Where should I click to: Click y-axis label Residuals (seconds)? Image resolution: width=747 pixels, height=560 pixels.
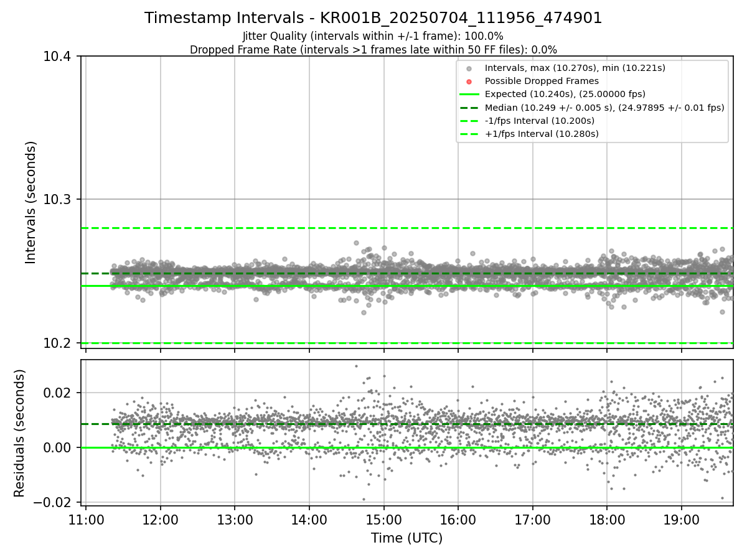click(19, 433)
